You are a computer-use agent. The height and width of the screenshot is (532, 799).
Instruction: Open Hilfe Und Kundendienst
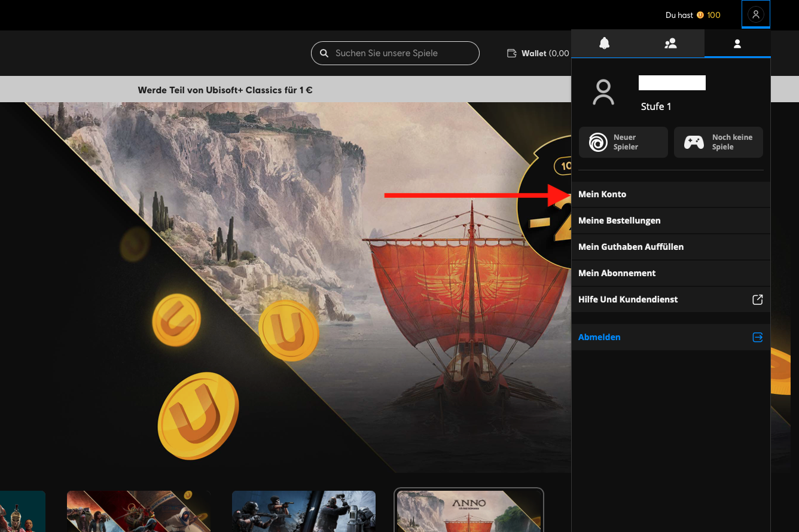(671, 299)
